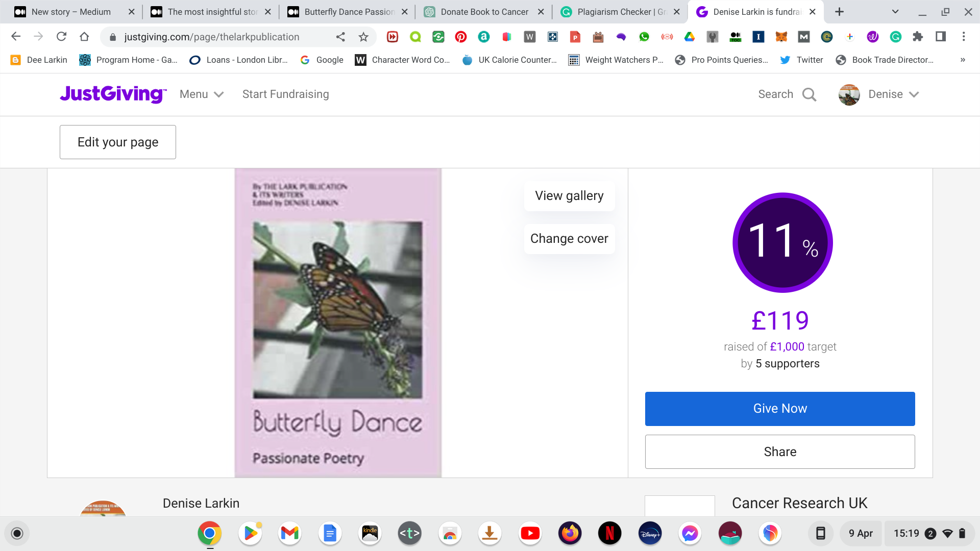Open Netflix app in the shelf
The image size is (980, 551).
609,534
